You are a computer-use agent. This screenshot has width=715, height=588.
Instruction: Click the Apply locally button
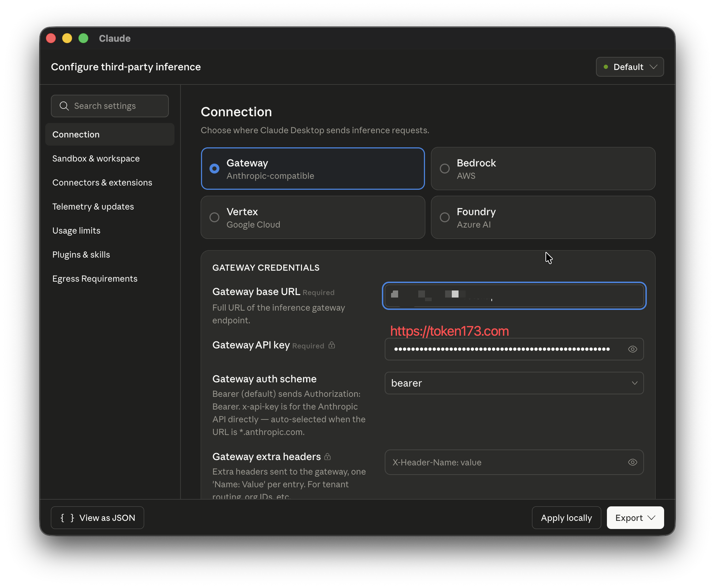[x=566, y=518]
